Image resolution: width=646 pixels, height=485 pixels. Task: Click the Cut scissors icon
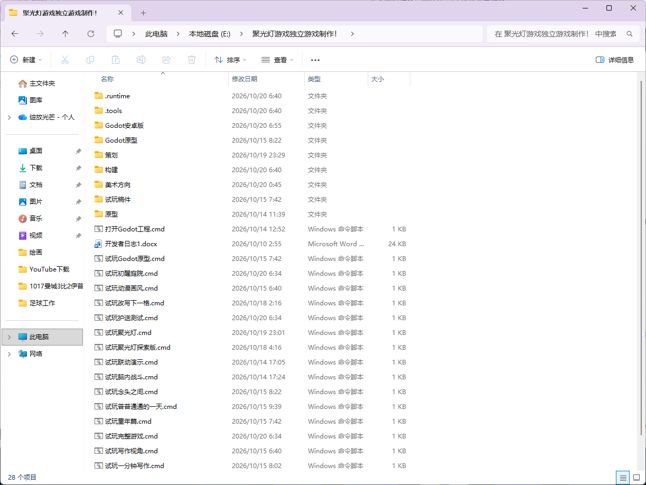point(65,60)
